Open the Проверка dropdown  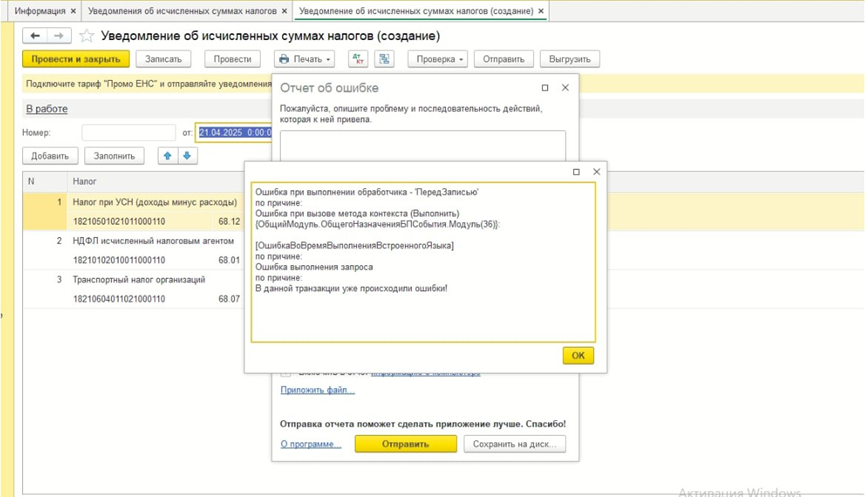pos(439,59)
